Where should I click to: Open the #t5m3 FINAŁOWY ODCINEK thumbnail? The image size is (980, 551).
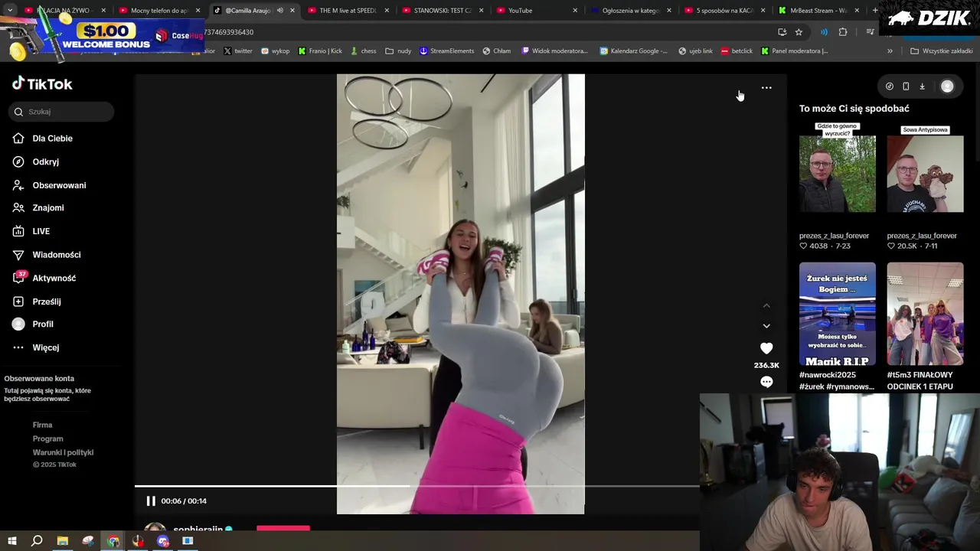925,314
